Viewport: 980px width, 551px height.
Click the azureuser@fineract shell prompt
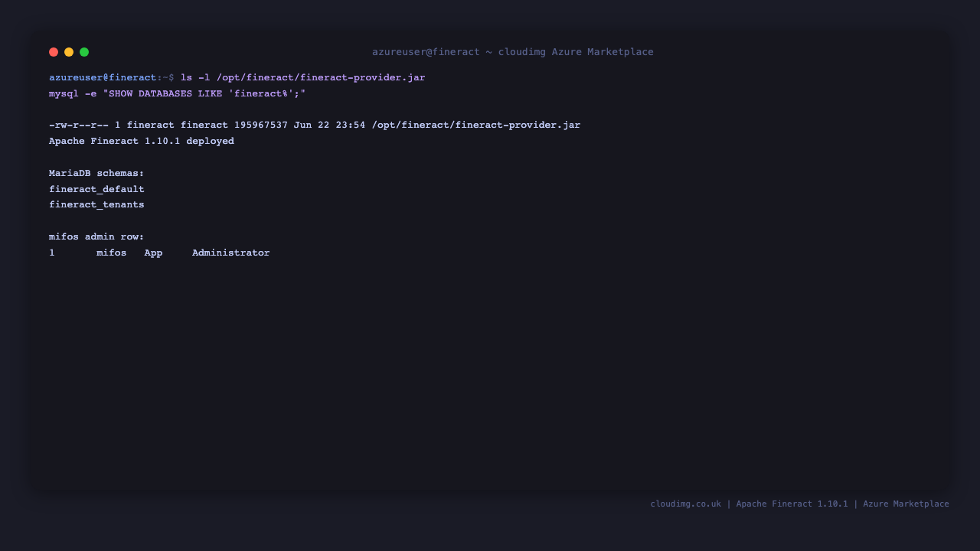point(112,77)
